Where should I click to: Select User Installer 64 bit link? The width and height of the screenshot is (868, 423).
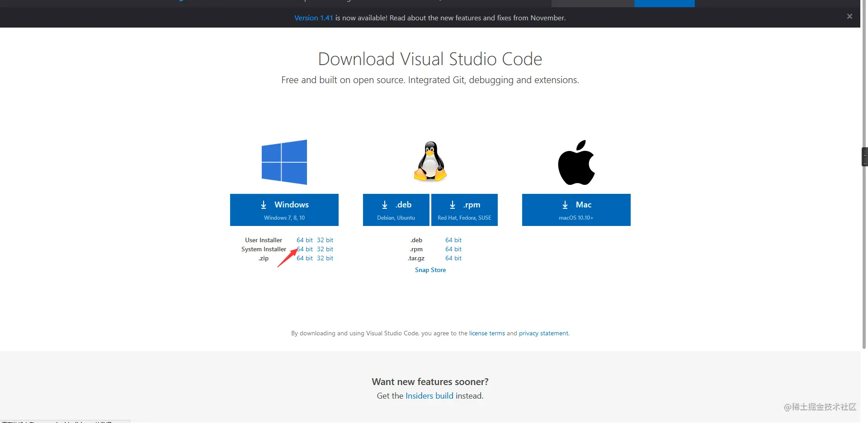(305, 240)
